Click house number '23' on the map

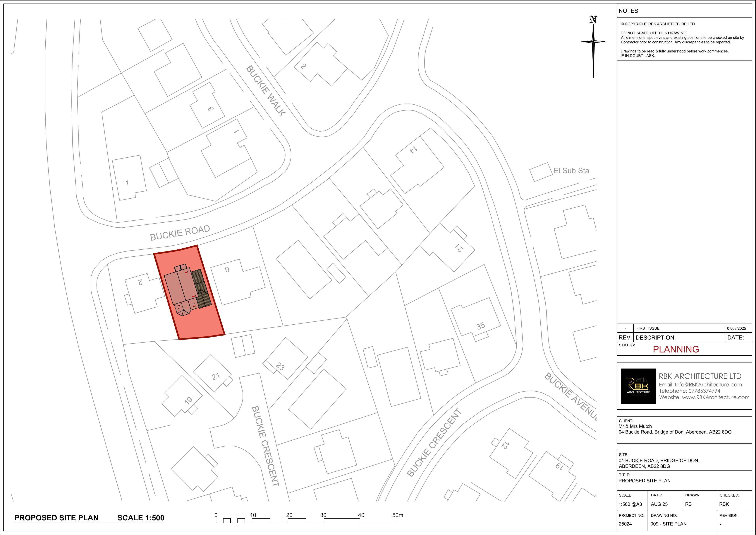tap(280, 367)
